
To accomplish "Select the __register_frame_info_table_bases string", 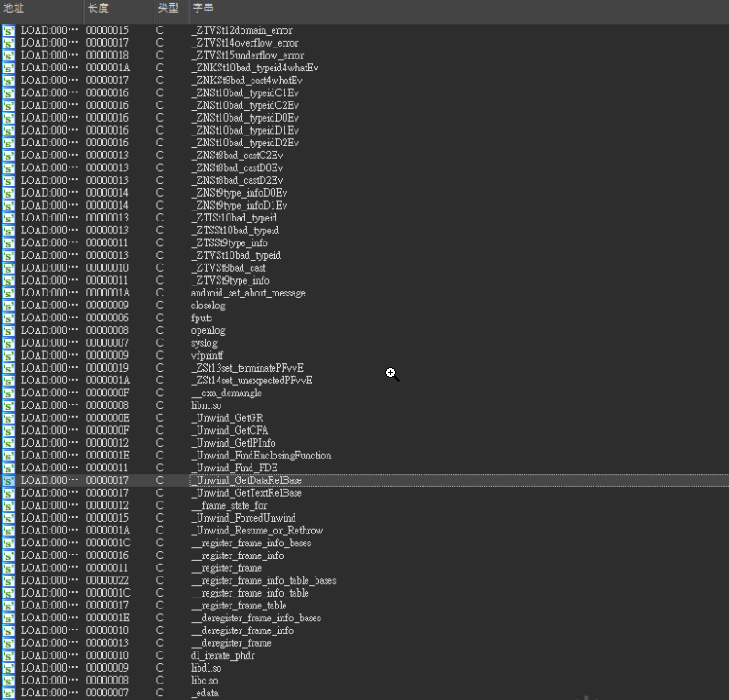I will tap(263, 580).
